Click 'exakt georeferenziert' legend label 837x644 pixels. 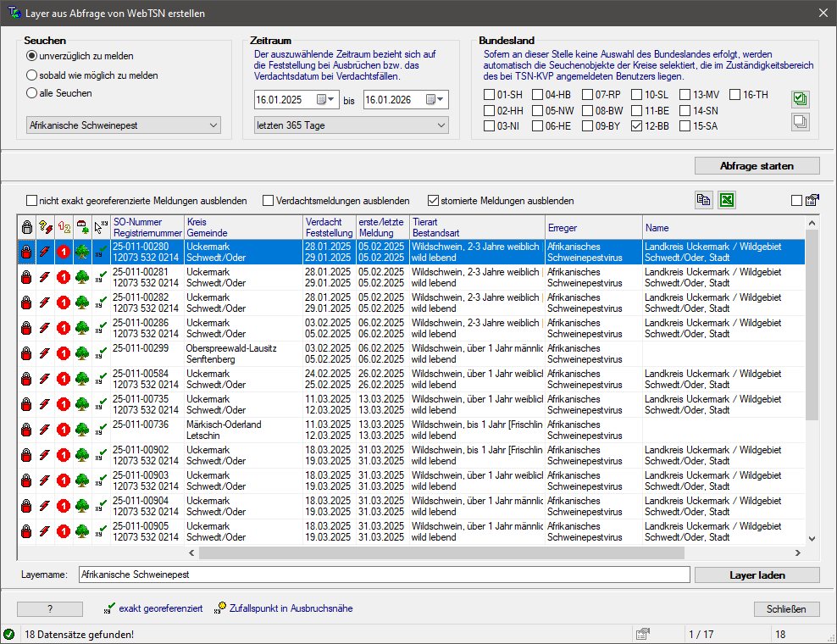[x=161, y=608]
